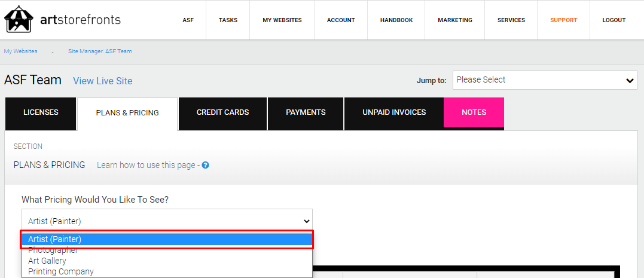The image size is (644, 278).
Task: Expand the pricing type dropdown arrow
Action: click(x=306, y=221)
